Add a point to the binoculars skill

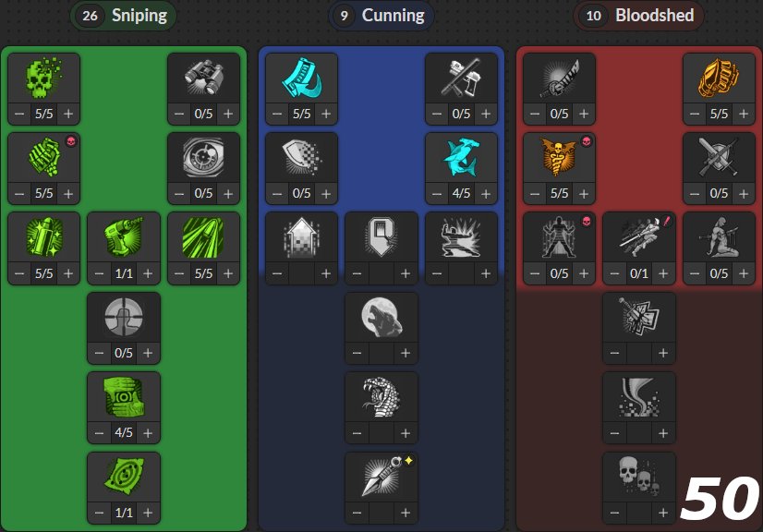(x=228, y=114)
